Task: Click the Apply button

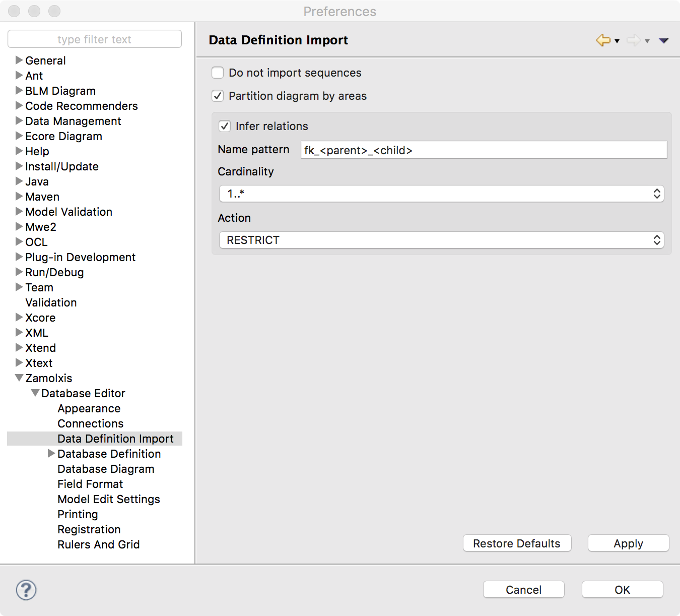Action: pyautogui.click(x=628, y=543)
